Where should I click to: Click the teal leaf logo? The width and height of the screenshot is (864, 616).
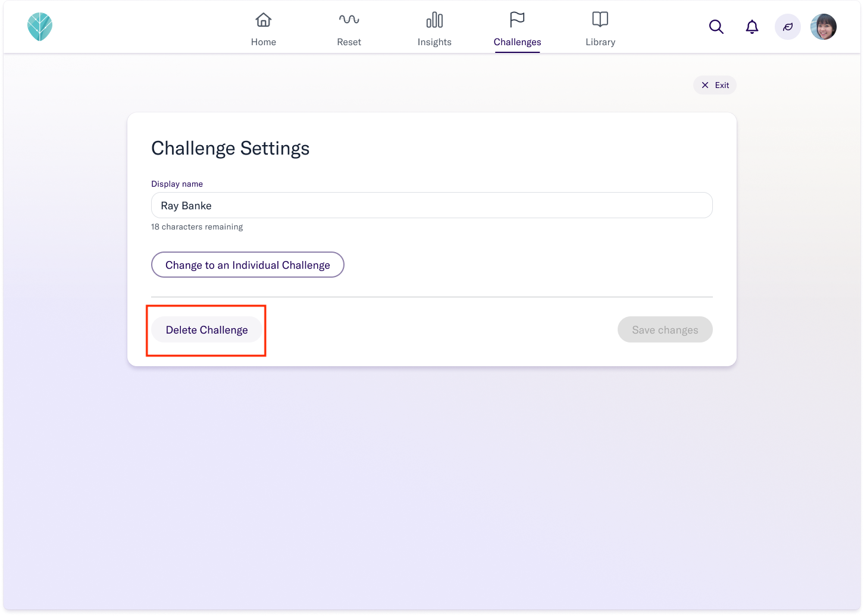click(40, 27)
